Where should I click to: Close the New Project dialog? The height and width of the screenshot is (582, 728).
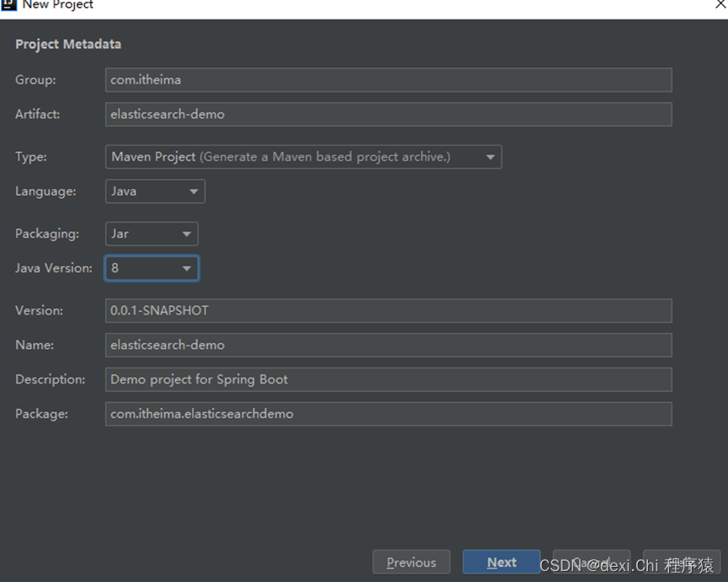tap(720, 6)
